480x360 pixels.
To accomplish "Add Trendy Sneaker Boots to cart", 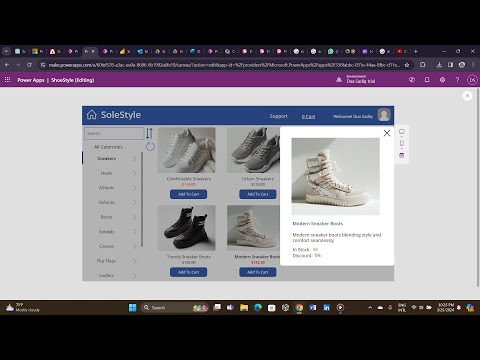I will coord(188,272).
